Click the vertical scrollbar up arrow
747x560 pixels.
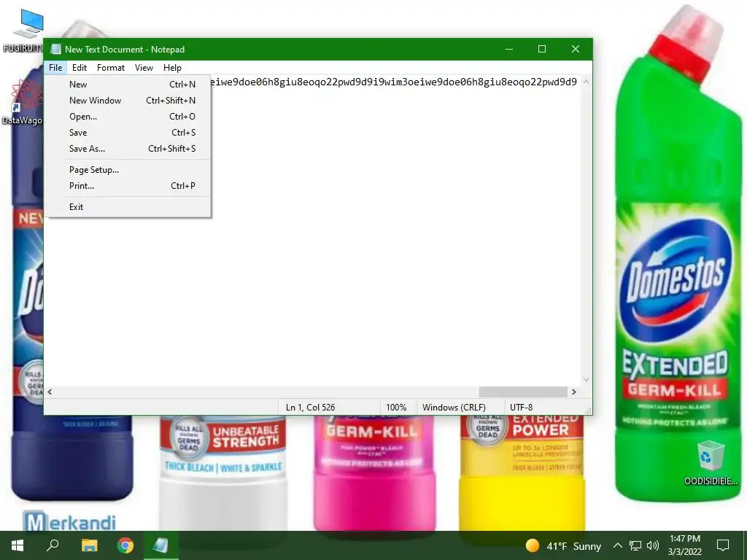coord(586,82)
